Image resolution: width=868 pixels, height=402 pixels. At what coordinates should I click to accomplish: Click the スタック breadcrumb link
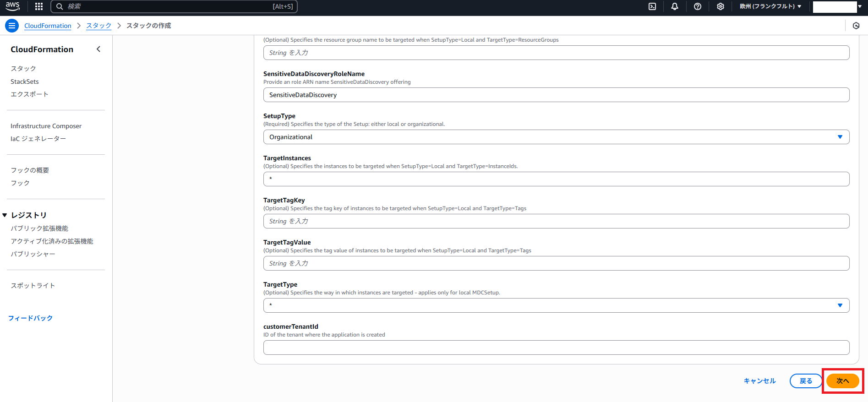click(99, 26)
